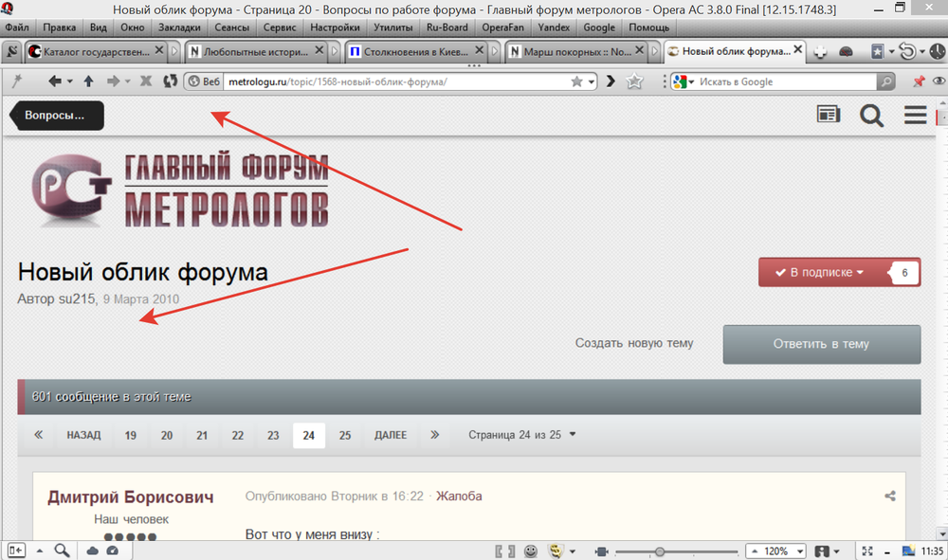The height and width of the screenshot is (560, 948).
Task: Click the Создать новую тему link
Action: coord(633,343)
